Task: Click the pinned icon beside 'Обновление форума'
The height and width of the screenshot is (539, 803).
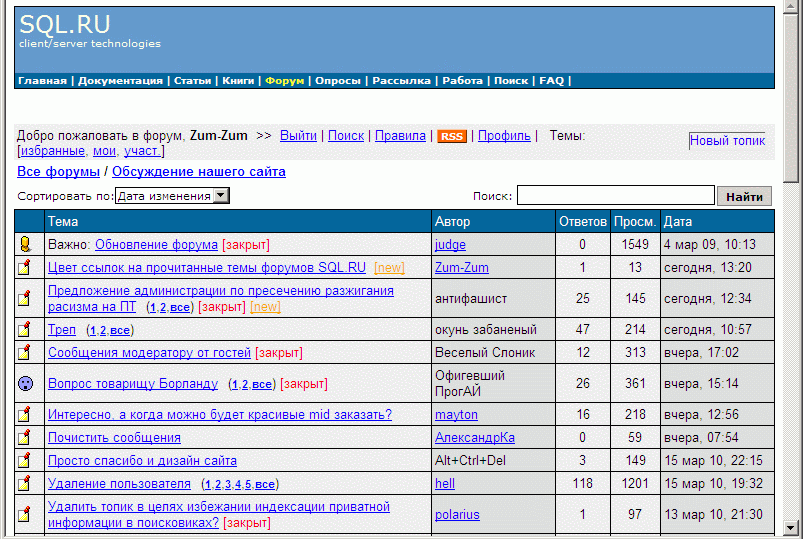Action: point(25,244)
